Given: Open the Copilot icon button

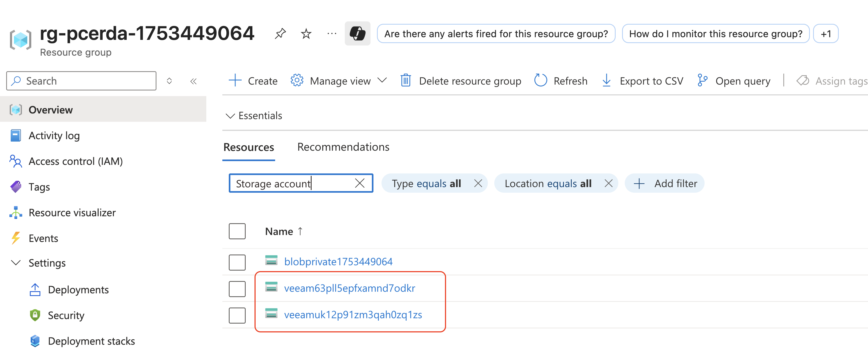Looking at the screenshot, I should coord(357,33).
